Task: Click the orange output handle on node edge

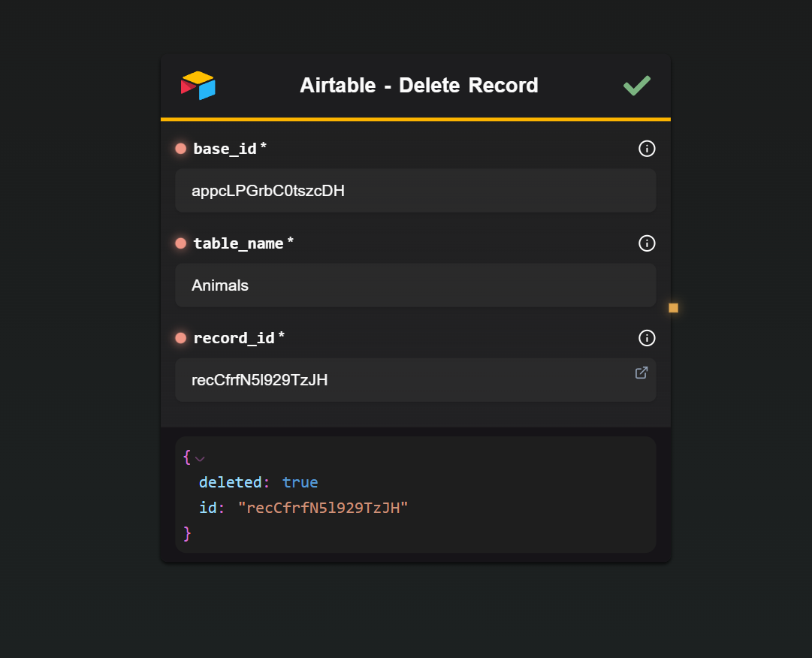Action: [673, 308]
